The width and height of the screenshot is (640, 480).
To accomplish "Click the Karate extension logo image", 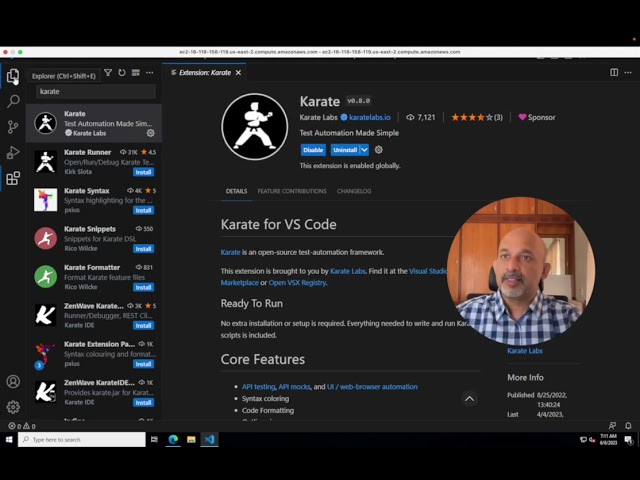I will (255, 127).
